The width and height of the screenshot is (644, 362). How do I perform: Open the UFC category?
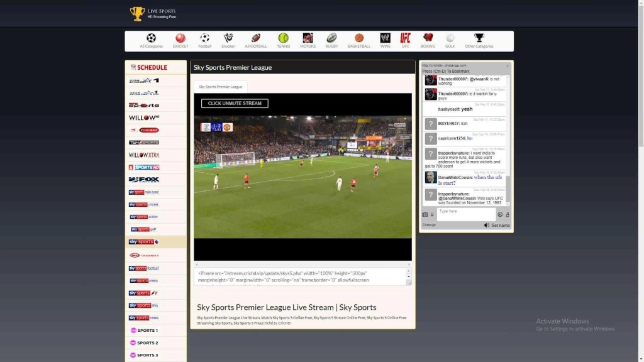[406, 41]
